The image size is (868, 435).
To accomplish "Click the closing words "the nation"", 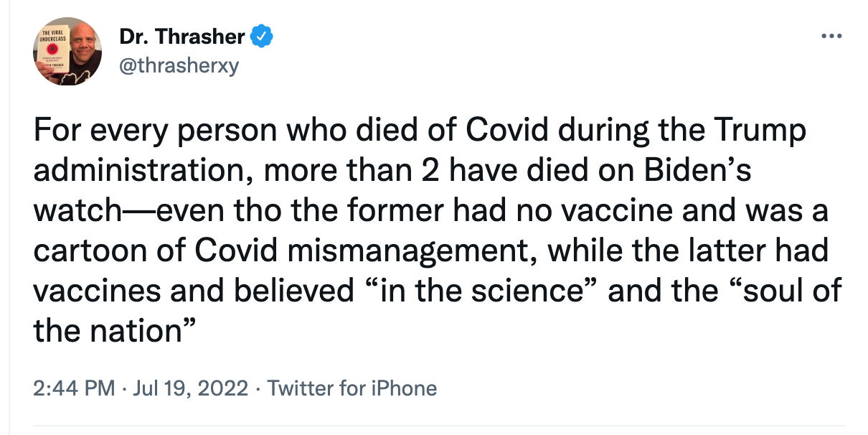I will 108,332.
